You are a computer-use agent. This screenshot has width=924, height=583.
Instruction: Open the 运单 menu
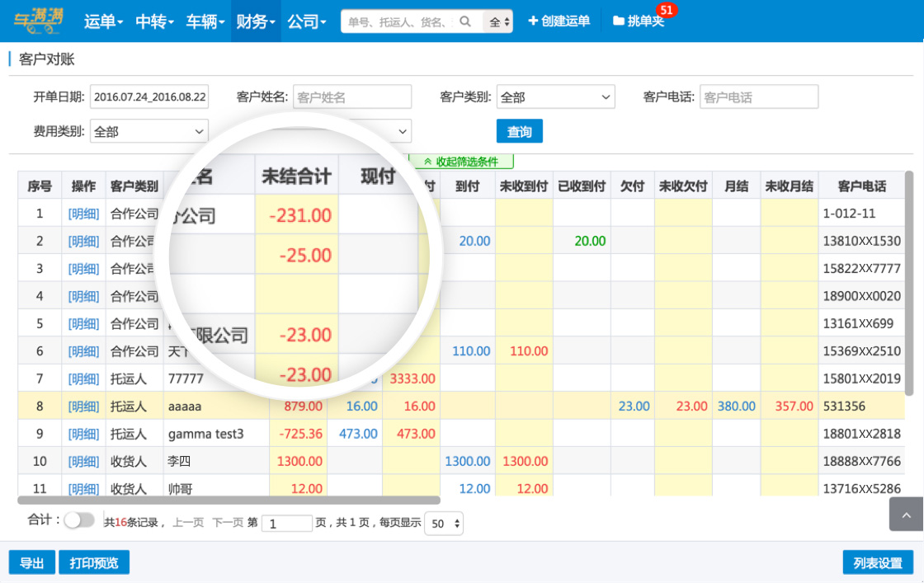[103, 21]
